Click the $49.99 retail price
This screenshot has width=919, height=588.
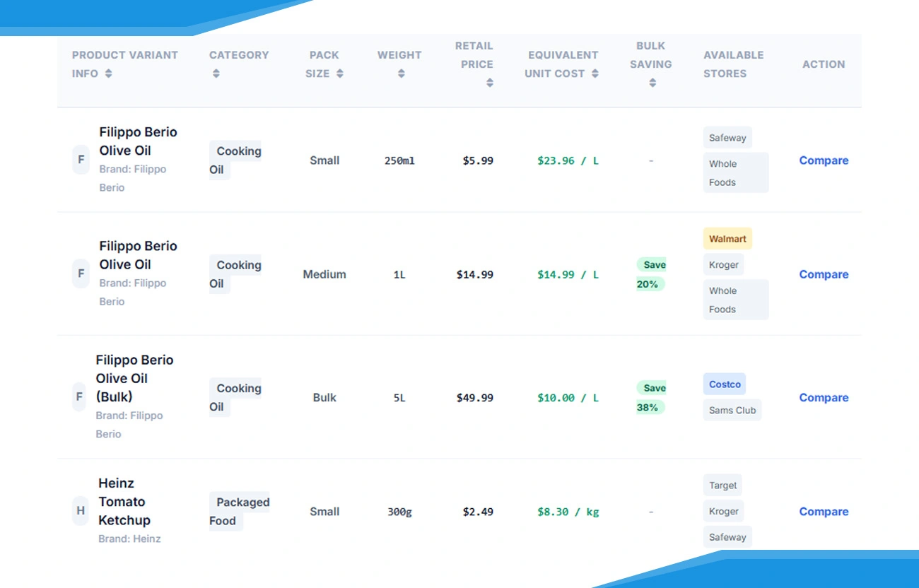click(x=475, y=398)
